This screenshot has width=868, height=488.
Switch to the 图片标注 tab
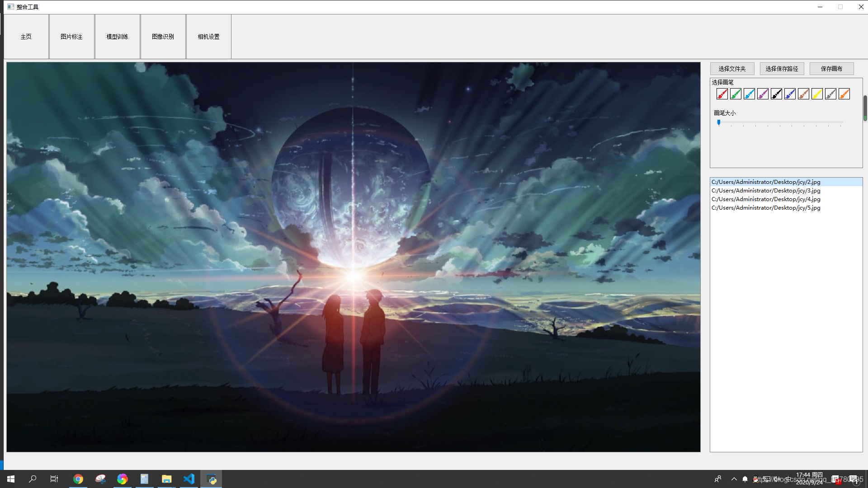(x=72, y=37)
